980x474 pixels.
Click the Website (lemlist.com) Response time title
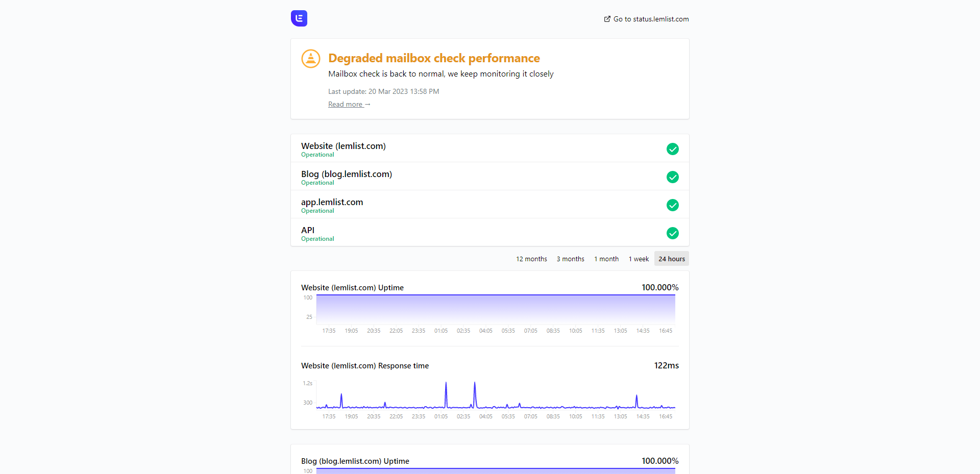point(365,366)
